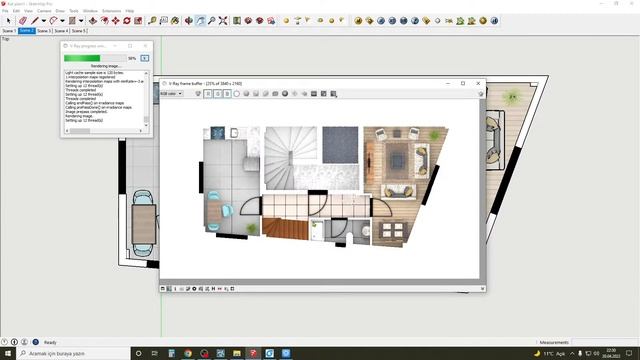Activate the highlighted Pan tool
This screenshot has width=640, height=360.
200,20
